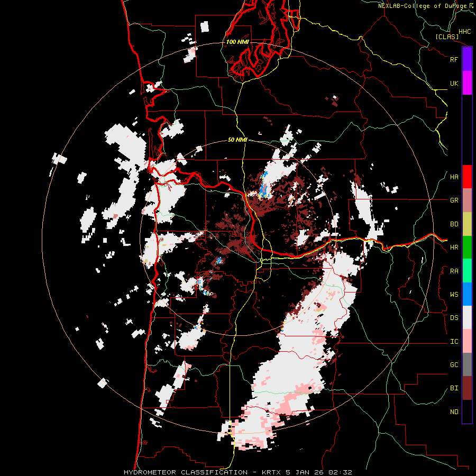Click the HR legend label
Image resolution: width=476 pixels, height=476 pixels.
click(454, 248)
